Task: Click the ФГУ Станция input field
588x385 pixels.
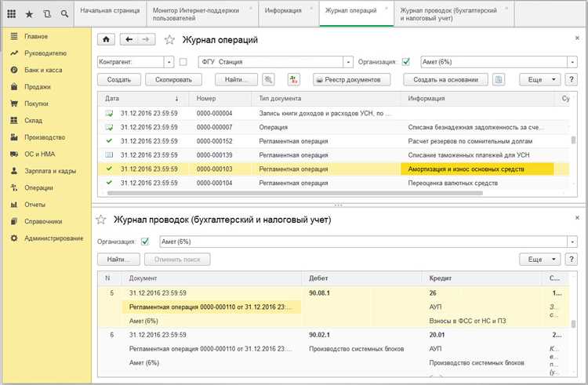Action: [270, 62]
